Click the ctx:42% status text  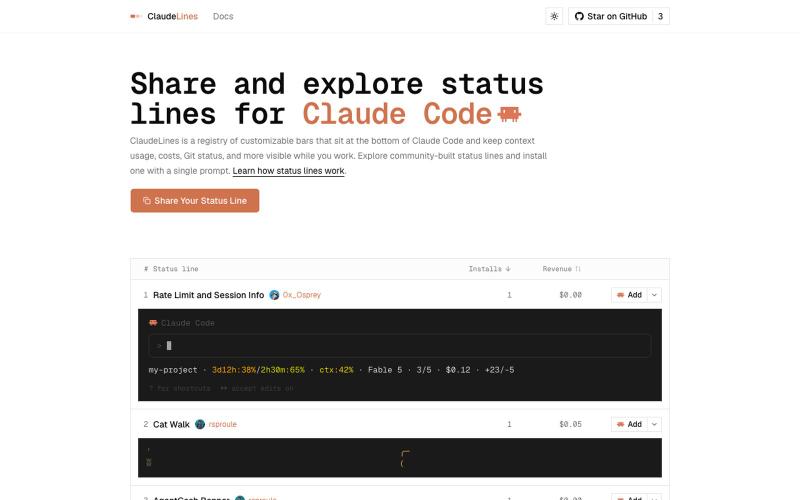tap(336, 370)
